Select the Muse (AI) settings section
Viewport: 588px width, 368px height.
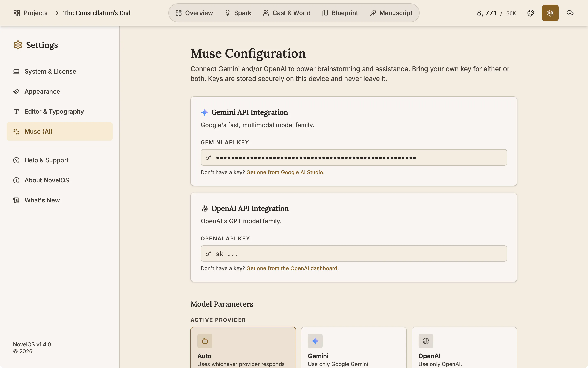click(x=60, y=131)
